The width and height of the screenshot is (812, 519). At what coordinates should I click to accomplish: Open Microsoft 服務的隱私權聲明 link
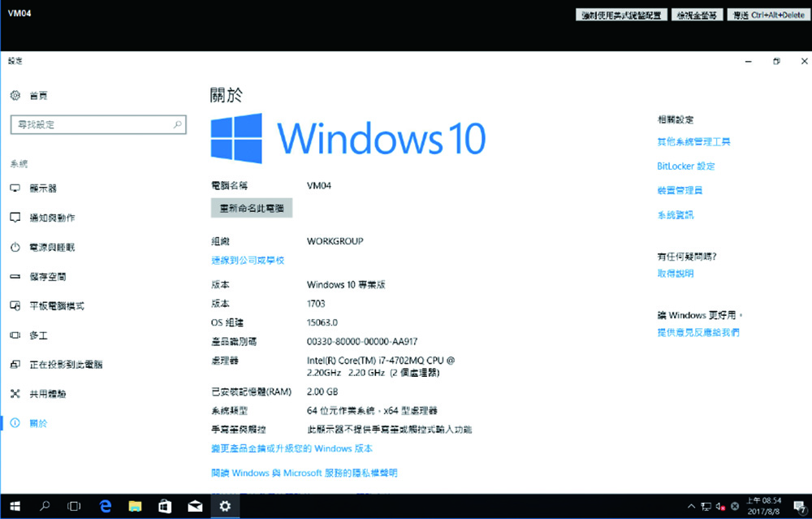(304, 473)
